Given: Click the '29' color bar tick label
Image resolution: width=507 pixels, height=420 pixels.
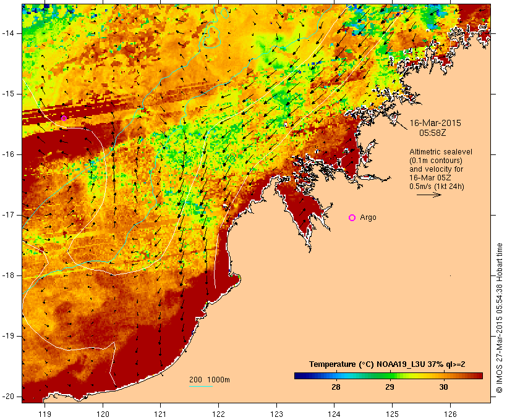Looking at the screenshot, I should tap(390, 387).
